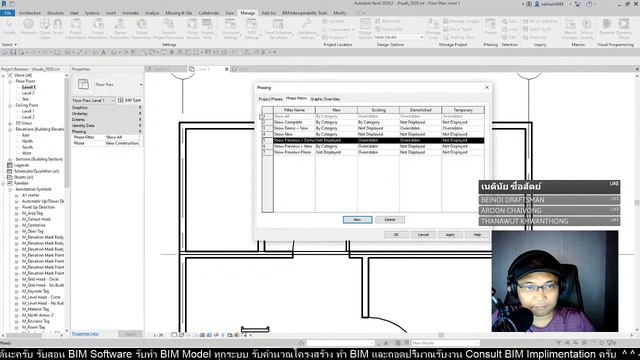The width and height of the screenshot is (640, 360).
Task: Open the File menu
Action: (x=8, y=13)
